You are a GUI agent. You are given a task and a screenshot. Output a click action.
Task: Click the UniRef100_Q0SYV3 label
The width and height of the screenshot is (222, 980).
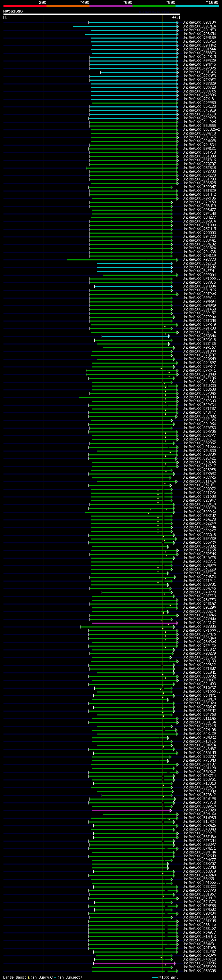click(199, 890)
